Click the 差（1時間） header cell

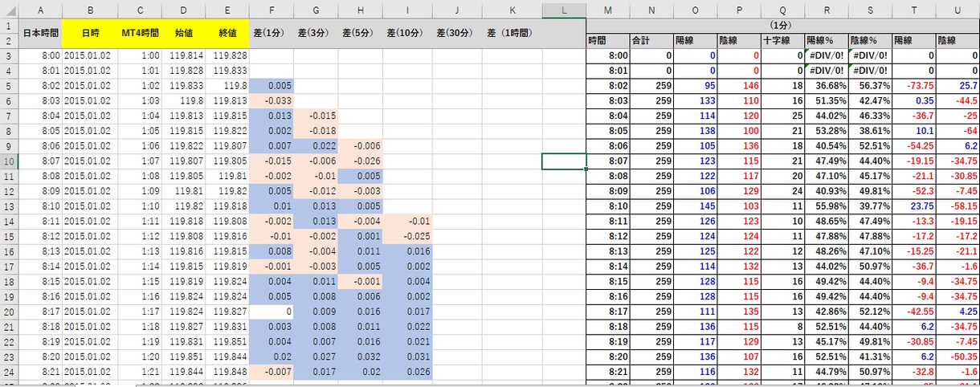(x=512, y=33)
